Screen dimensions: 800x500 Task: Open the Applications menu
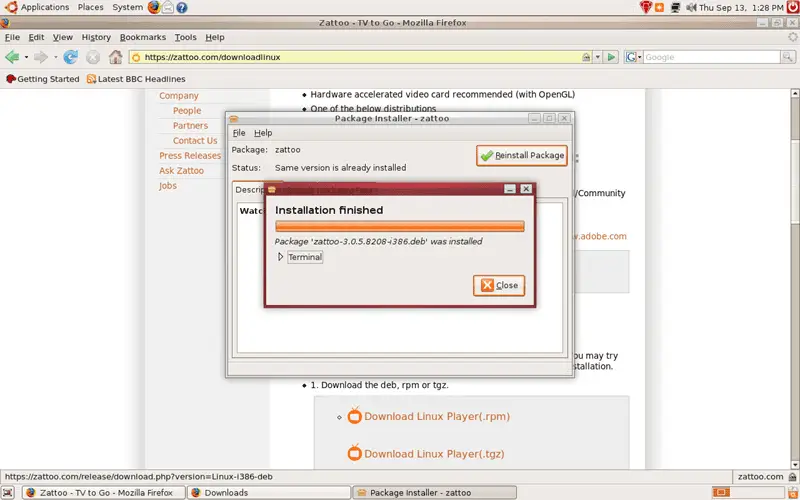tap(45, 7)
